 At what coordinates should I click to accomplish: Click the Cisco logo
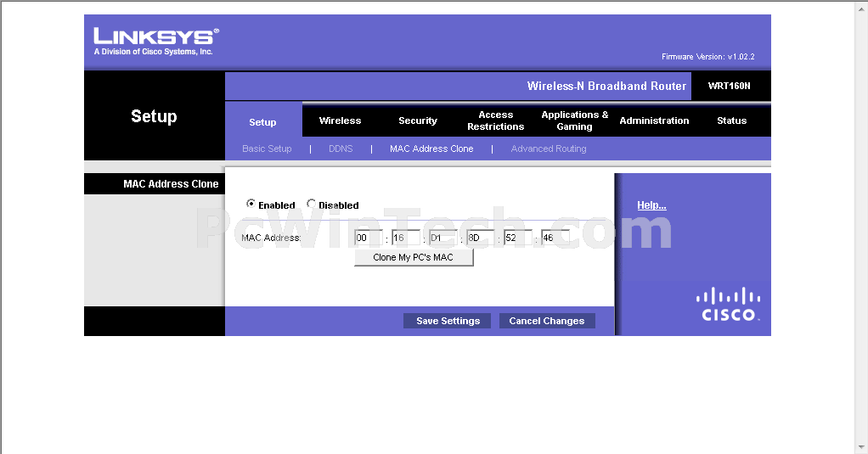[x=728, y=304]
